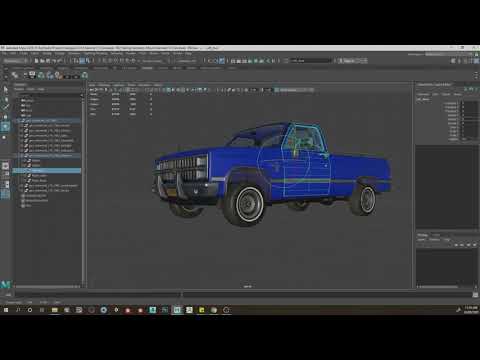
Task: Open Render View from the status line
Action: click(233, 61)
